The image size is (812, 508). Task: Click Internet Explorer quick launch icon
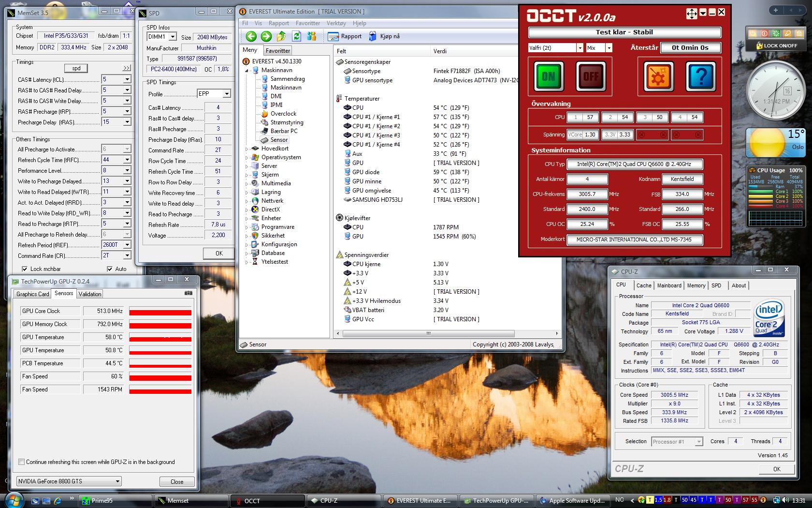58,501
